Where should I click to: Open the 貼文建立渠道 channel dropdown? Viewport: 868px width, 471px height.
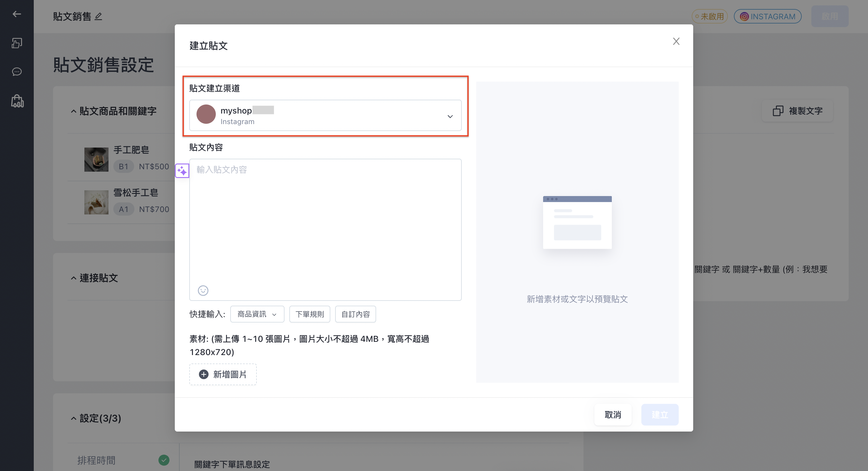pyautogui.click(x=325, y=115)
